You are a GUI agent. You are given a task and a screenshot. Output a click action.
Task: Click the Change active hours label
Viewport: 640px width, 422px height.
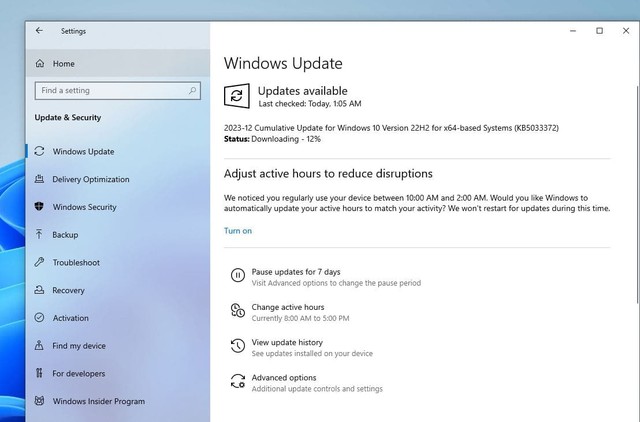288,307
